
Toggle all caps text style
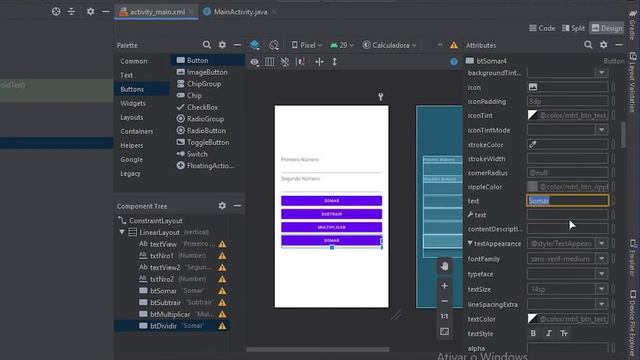tap(564, 333)
